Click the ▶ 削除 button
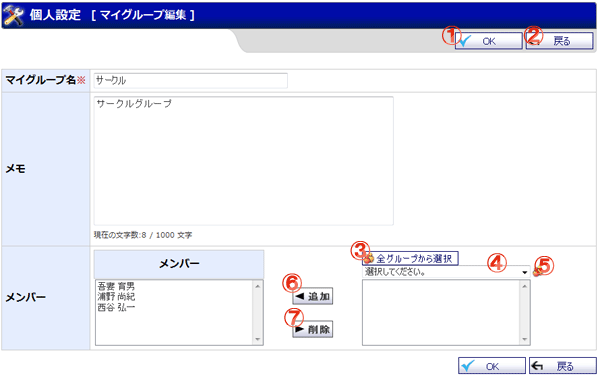Image resolution: width=600 pixels, height=376 pixels. tap(313, 329)
